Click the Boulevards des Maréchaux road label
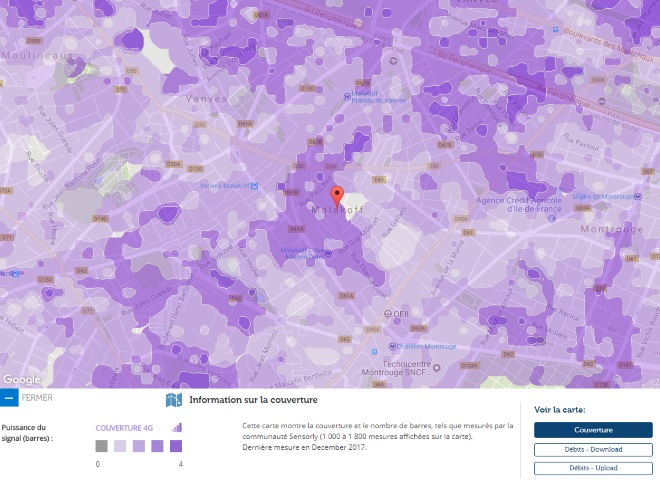The image size is (660, 489). click(609, 44)
